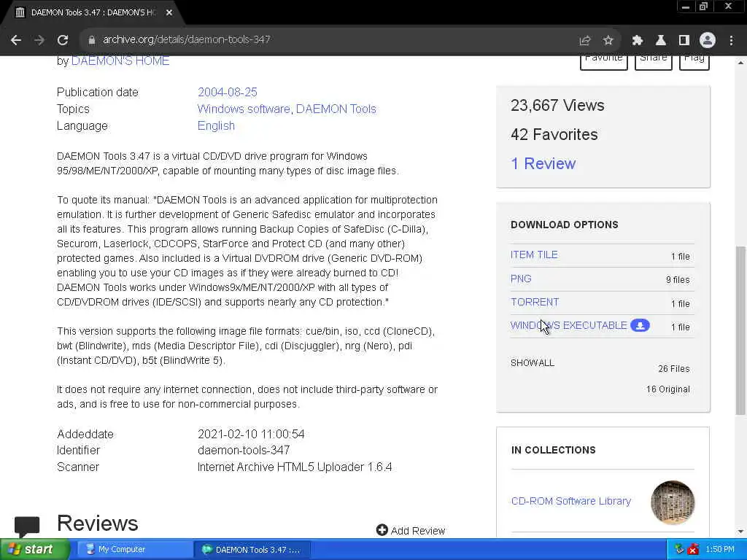The width and height of the screenshot is (747, 560).
Task: Open the English language link
Action: [216, 125]
